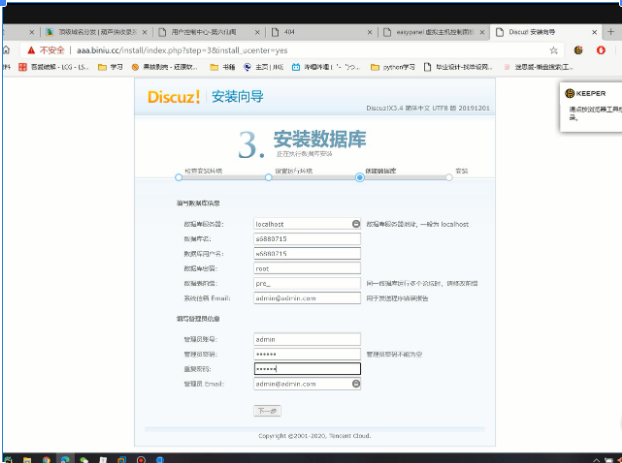Open the 学习 bookmark folder
The width and height of the screenshot is (622, 463).
tap(110, 67)
